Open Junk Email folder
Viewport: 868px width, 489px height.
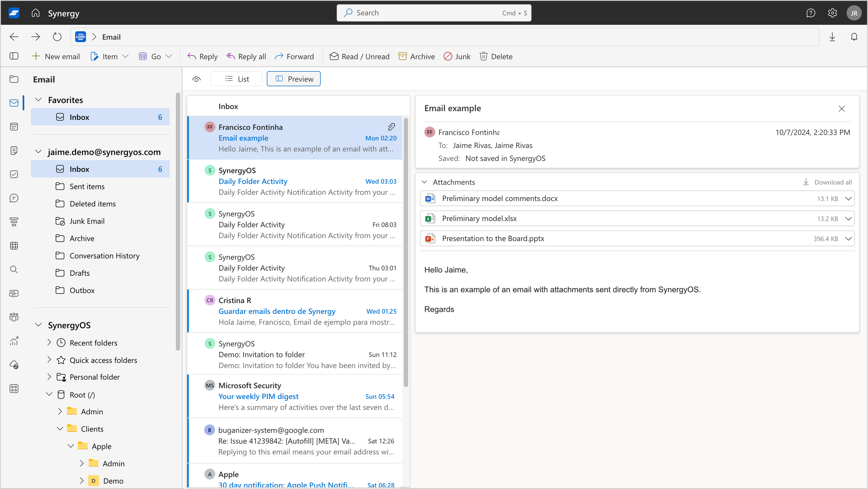click(100, 221)
